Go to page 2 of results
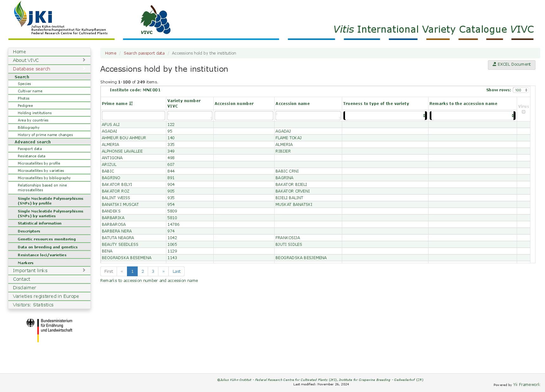The width and height of the screenshot is (545, 392). click(143, 271)
